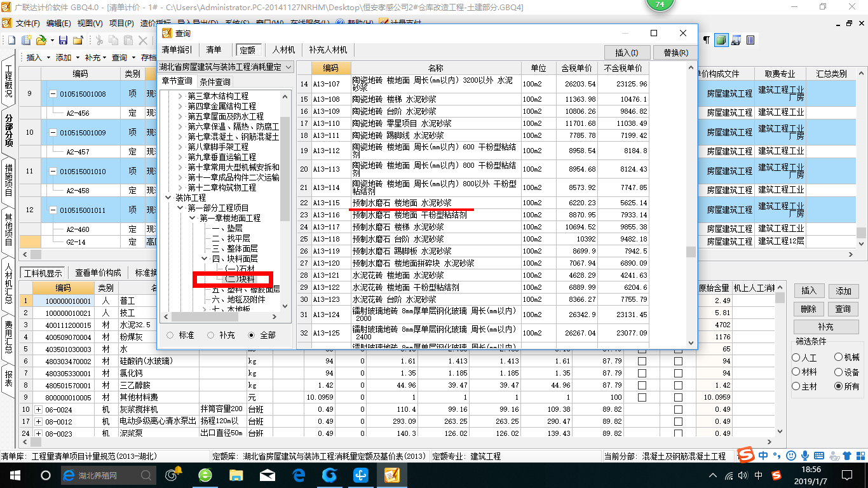Screen dimensions: 868x488
Task: Collapse the 第一章楼地面工程 tree node
Action: pos(193,218)
